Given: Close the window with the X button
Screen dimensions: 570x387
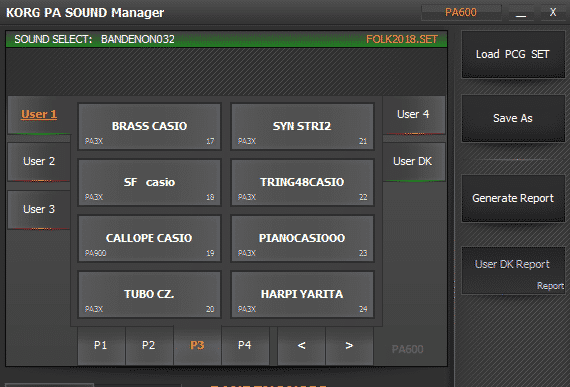Looking at the screenshot, I should 553,13.
